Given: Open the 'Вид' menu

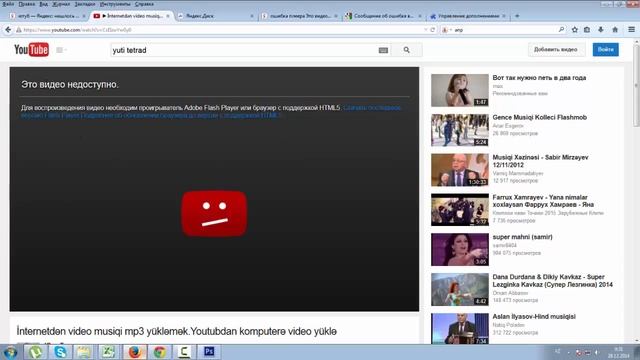Looking at the screenshot, I should [x=44, y=4].
